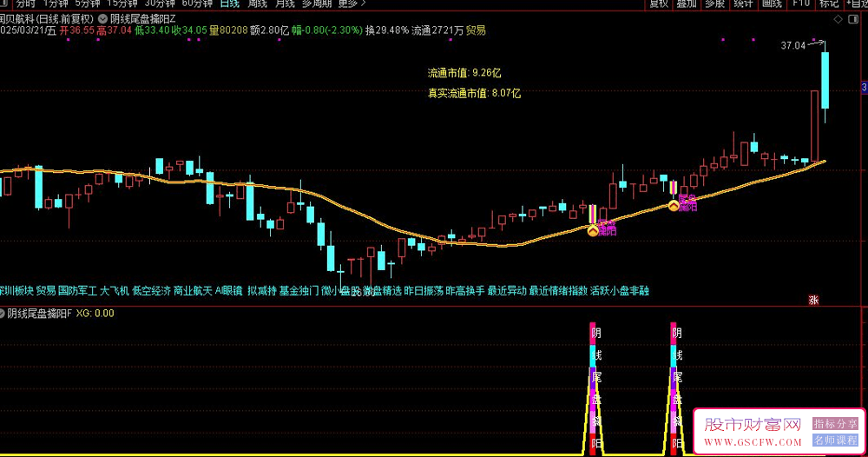Expand the 阴线尾盘擒阳Z indicator dropdown
Image resolution: width=868 pixels, height=457 pixels.
pos(103,19)
